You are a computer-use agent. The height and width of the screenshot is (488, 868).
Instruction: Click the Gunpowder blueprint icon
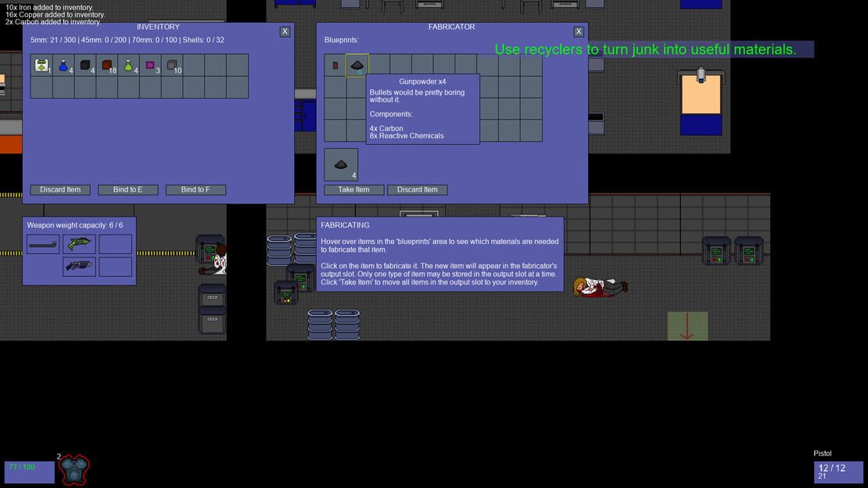(357, 66)
